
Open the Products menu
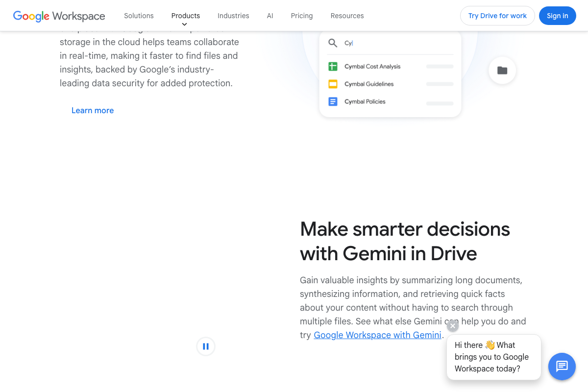pos(186,16)
